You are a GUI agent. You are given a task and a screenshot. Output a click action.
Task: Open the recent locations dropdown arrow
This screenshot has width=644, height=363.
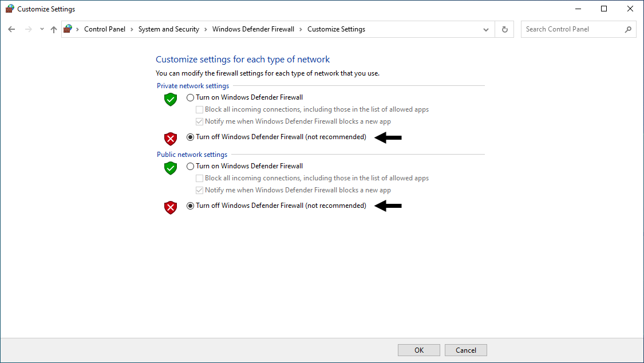click(42, 29)
